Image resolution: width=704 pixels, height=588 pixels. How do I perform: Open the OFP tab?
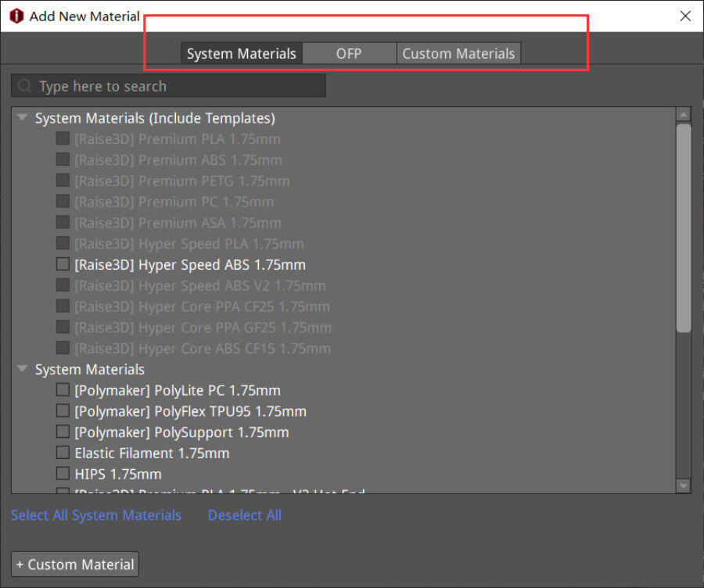click(x=350, y=53)
